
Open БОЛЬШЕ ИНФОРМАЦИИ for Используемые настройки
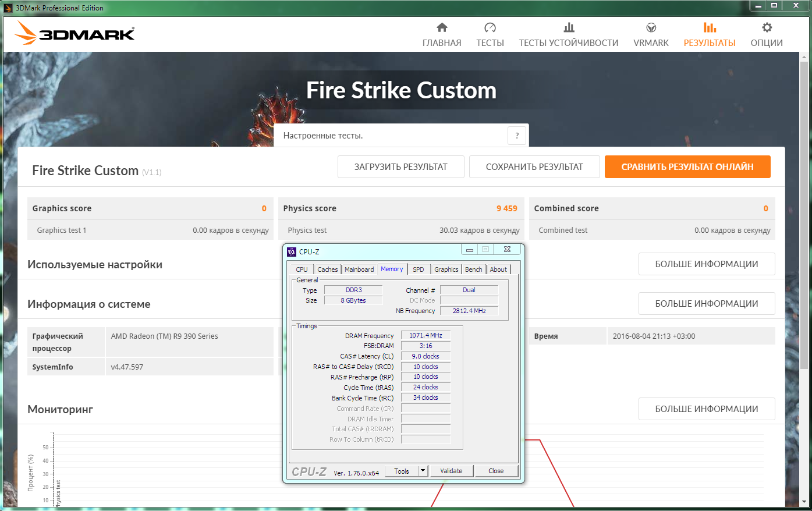point(707,264)
